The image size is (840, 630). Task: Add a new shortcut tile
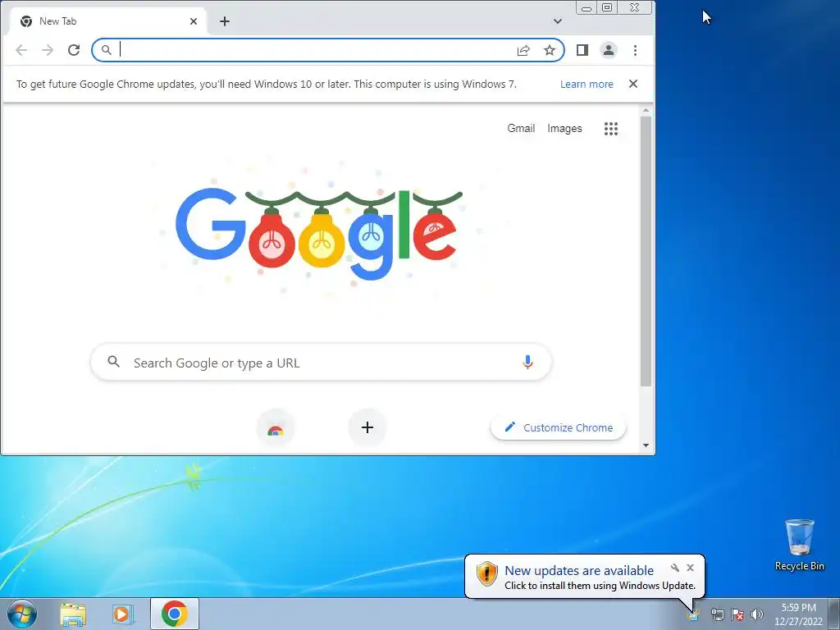click(x=367, y=427)
